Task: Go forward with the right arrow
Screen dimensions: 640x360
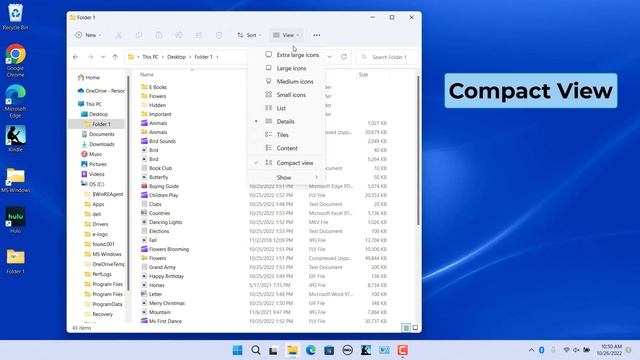Action: (90, 57)
